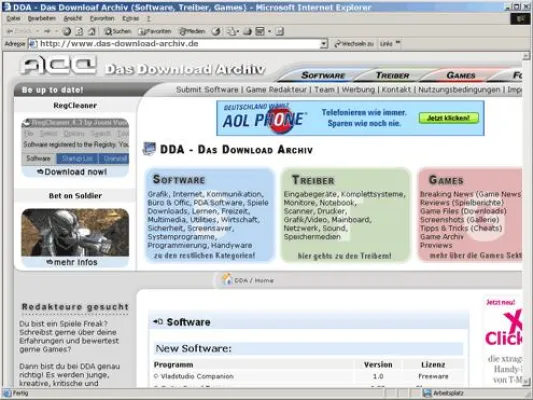Click the Edit page toolbar icon

point(260,32)
